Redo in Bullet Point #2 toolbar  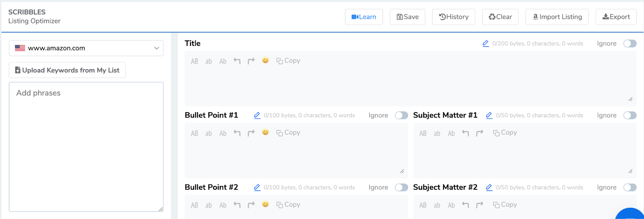click(x=251, y=205)
